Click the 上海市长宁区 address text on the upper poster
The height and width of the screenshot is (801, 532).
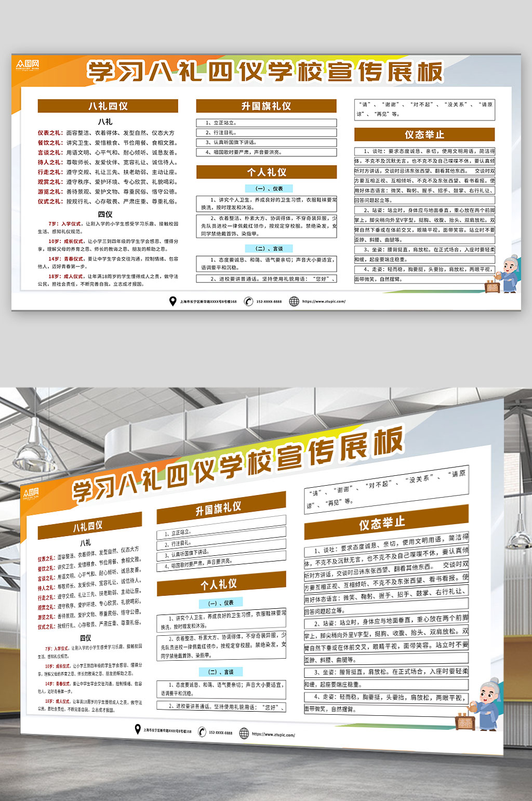pyautogui.click(x=208, y=301)
